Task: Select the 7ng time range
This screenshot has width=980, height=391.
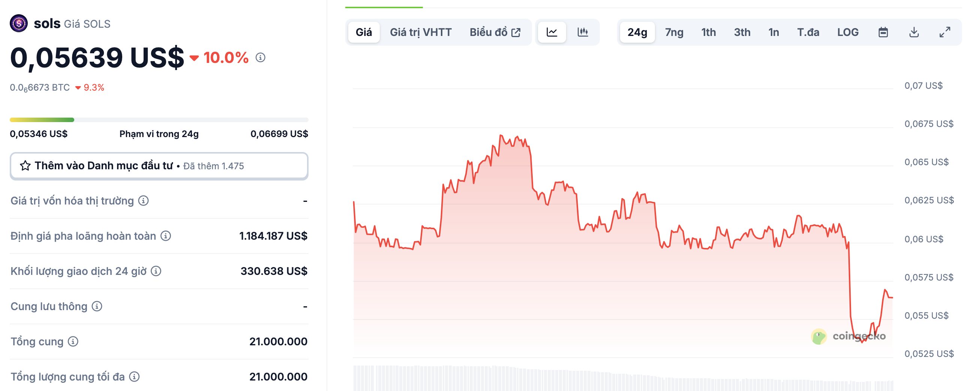Action: (674, 32)
